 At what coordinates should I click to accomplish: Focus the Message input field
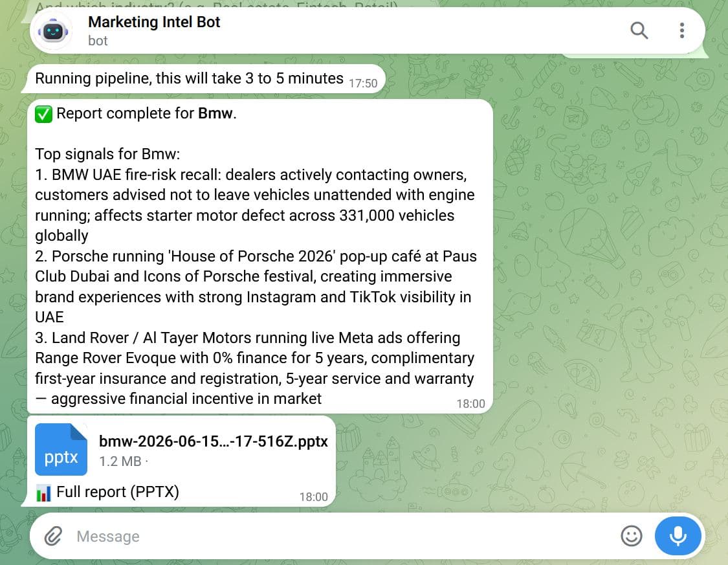click(344, 537)
